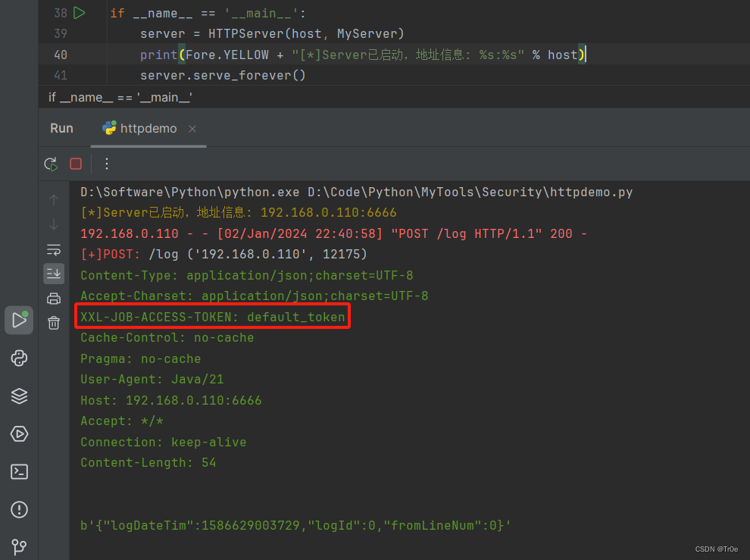Open the Python Packages layers icon
The height and width of the screenshot is (560, 750).
click(19, 396)
